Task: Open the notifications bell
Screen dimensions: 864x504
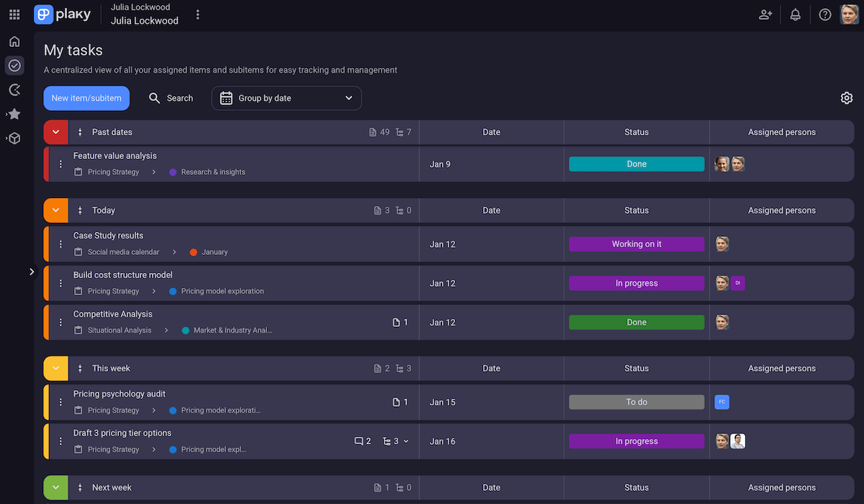Action: [795, 14]
